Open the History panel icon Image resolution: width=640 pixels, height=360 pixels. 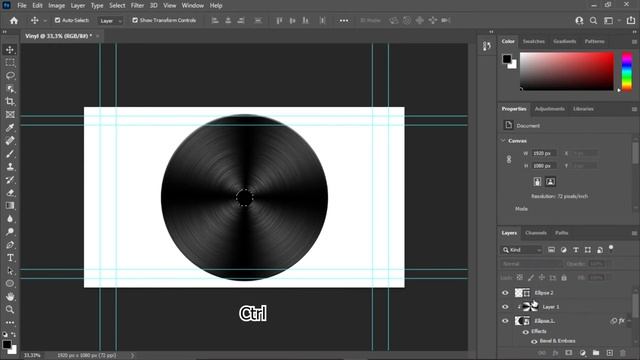[x=487, y=46]
